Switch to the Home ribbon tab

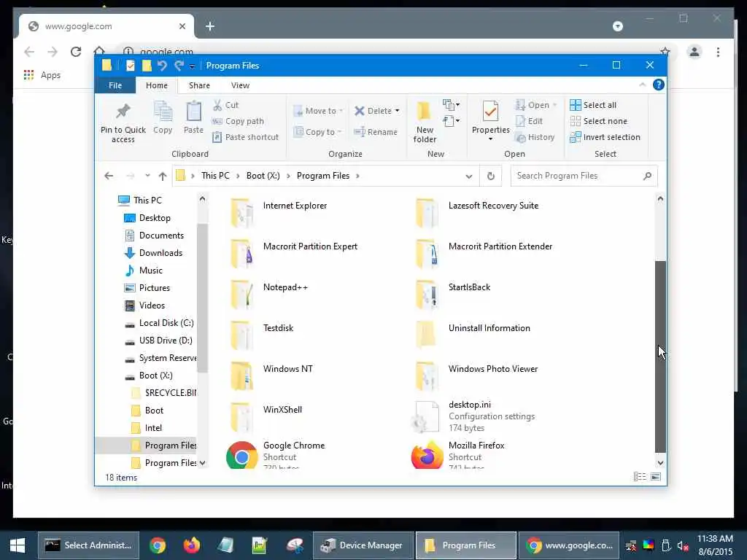coord(157,85)
